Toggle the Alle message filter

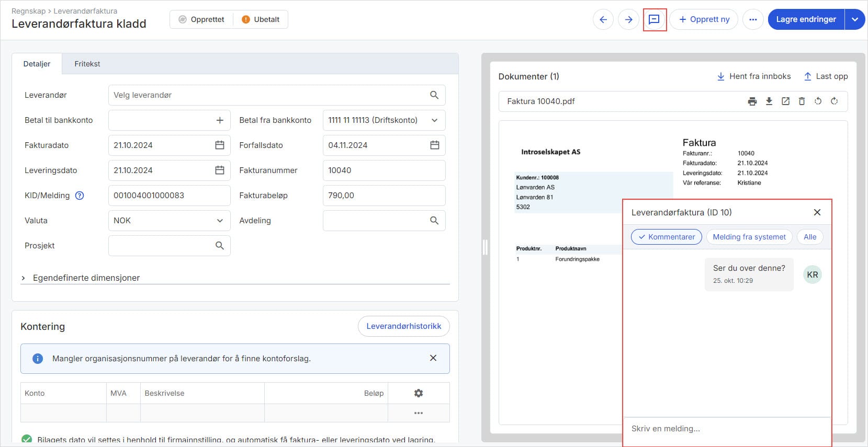(809, 237)
